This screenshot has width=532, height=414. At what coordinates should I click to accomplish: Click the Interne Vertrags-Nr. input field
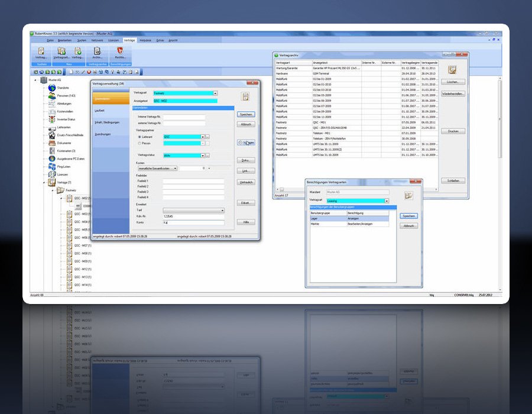[x=184, y=117]
